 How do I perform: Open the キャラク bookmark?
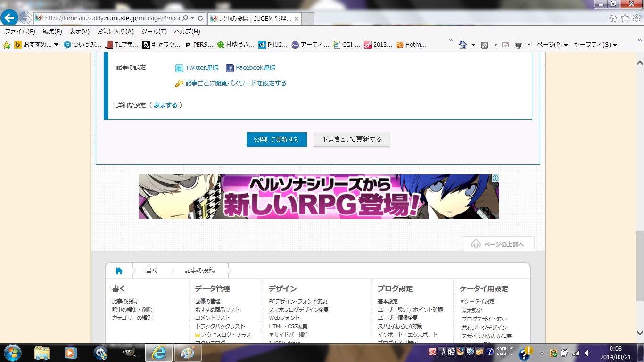tap(162, 45)
